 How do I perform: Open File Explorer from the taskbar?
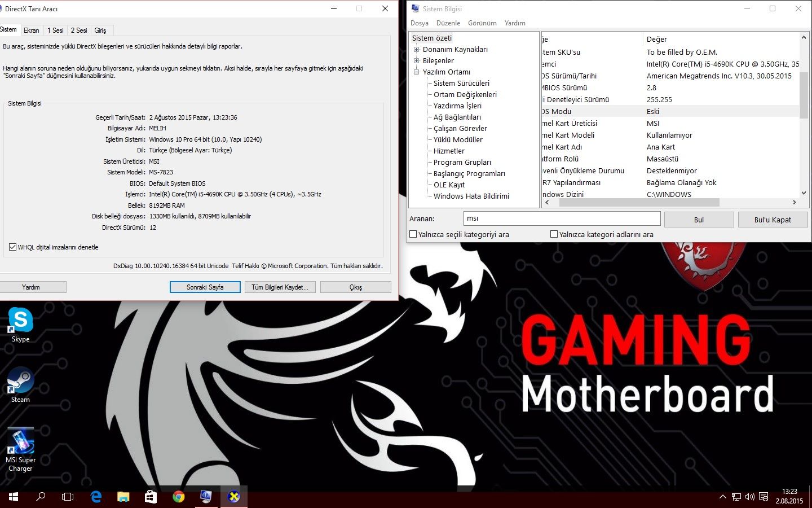coord(123,497)
